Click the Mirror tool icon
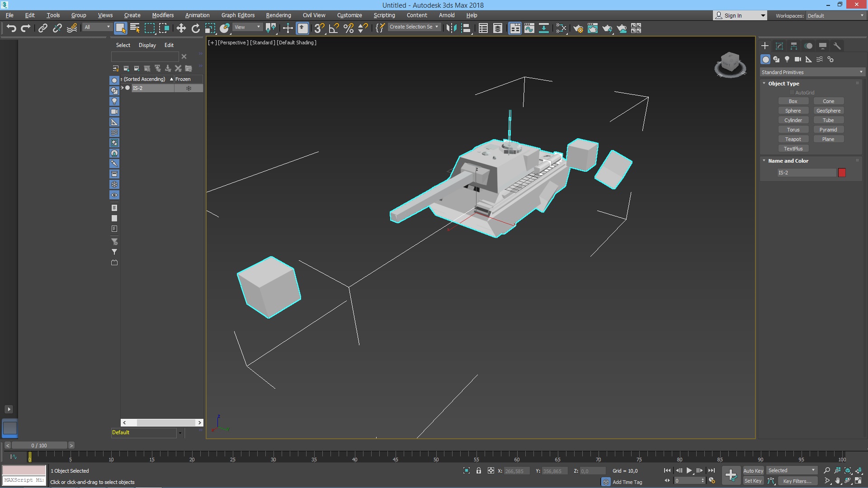The width and height of the screenshot is (868, 488). tap(451, 28)
